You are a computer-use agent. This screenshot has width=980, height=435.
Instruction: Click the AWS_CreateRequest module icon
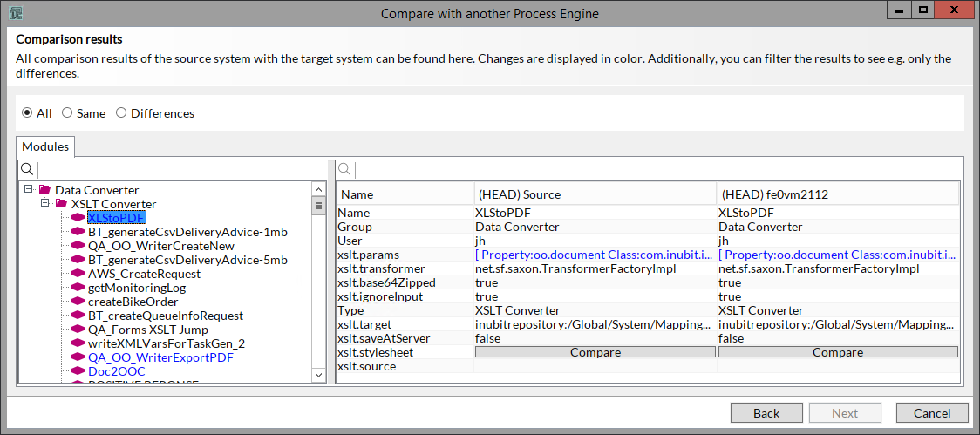click(x=78, y=274)
